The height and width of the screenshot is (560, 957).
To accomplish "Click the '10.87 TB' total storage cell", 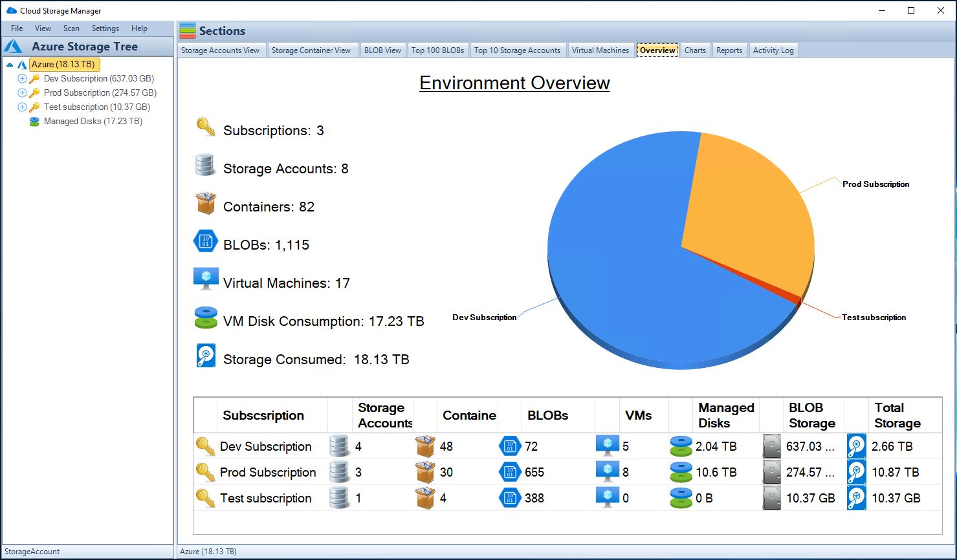I will (x=896, y=472).
